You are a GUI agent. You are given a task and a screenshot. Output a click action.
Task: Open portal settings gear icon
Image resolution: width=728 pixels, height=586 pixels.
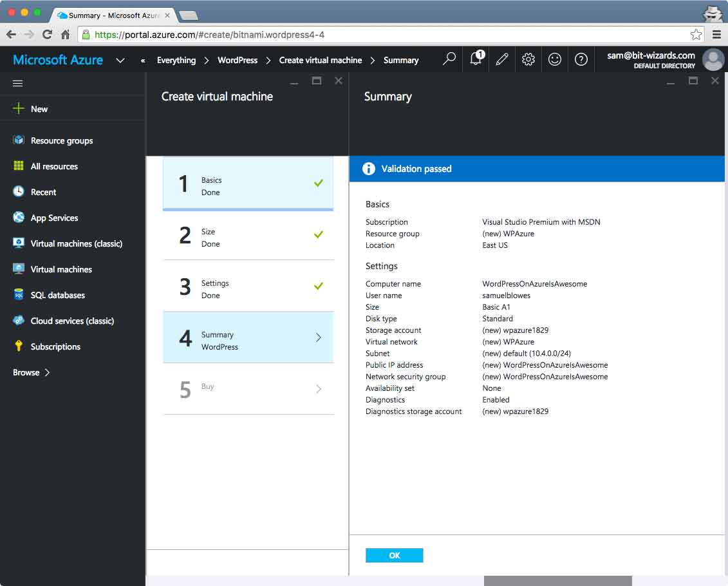coord(528,59)
